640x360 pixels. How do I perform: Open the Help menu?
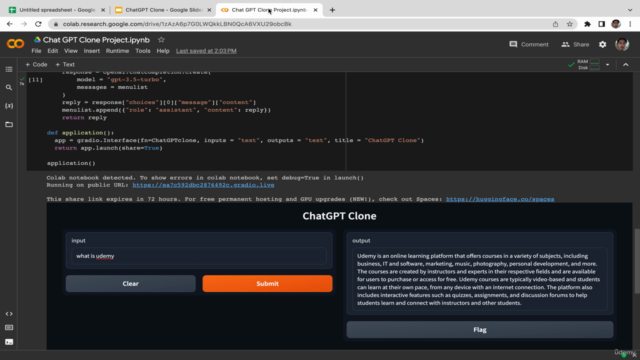163,51
